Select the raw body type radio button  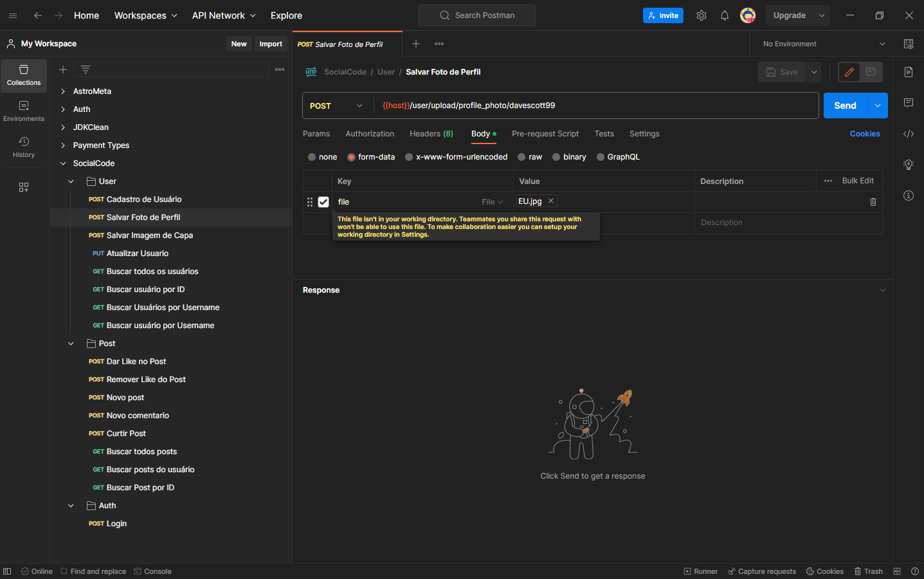coord(521,156)
